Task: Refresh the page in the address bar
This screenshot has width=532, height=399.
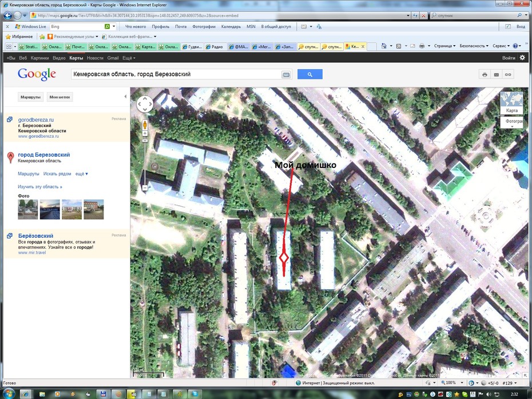Action: point(416,15)
